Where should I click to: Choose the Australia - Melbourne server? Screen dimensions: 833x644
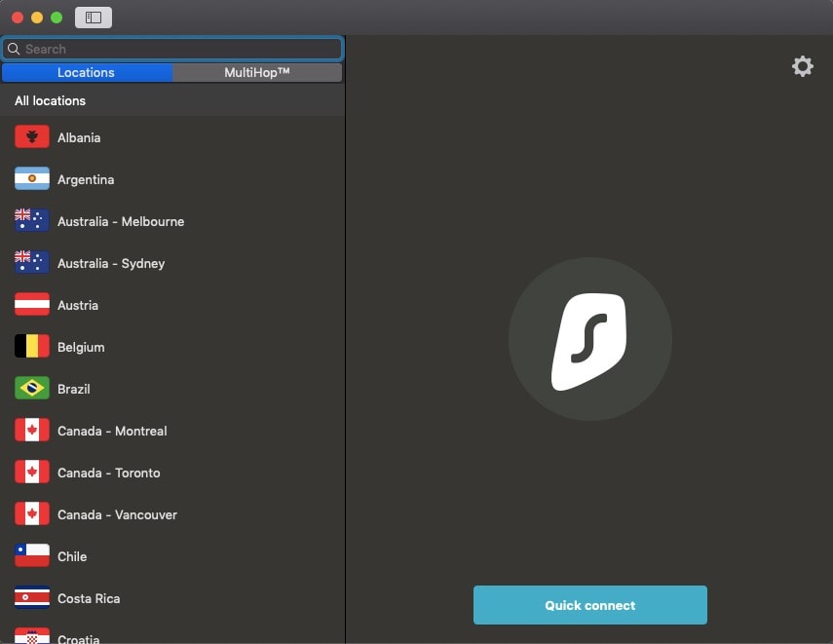pos(172,221)
